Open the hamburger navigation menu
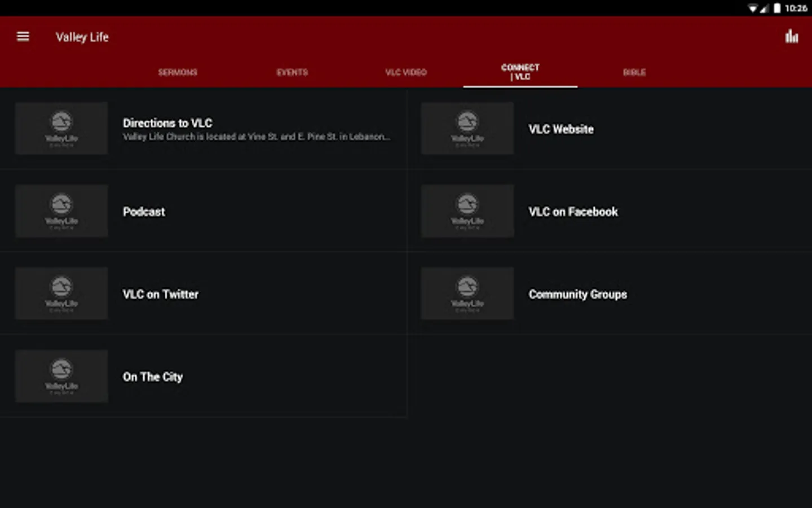This screenshot has width=812, height=508. [x=23, y=37]
